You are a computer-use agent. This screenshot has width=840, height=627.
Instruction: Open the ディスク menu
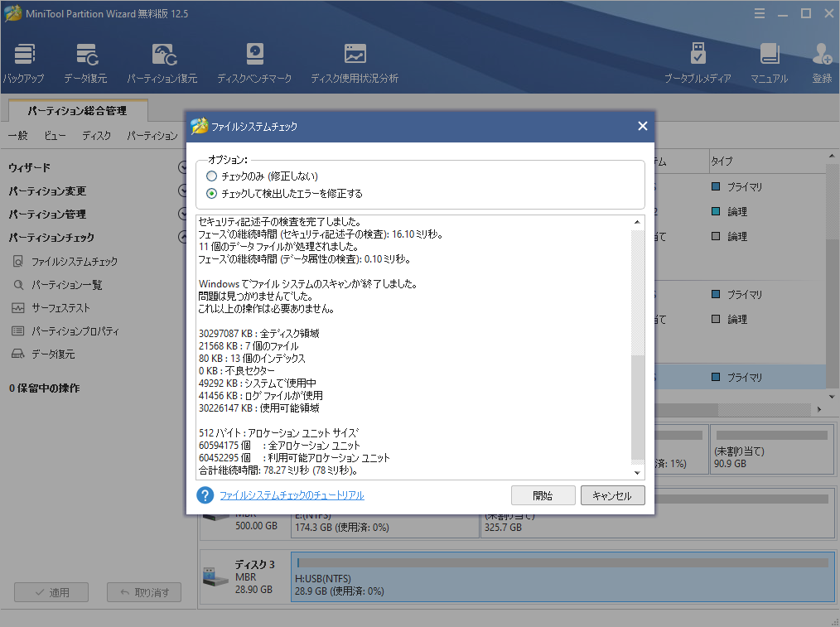pos(98,135)
